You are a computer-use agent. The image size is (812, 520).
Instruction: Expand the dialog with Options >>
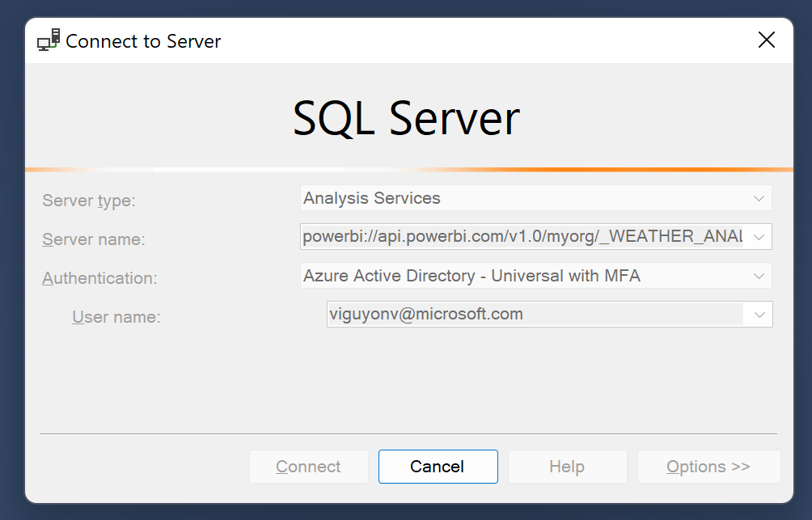(708, 467)
